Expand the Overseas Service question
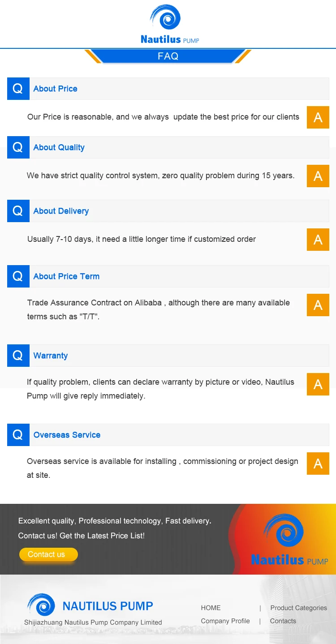The image size is (336, 644). (x=67, y=435)
